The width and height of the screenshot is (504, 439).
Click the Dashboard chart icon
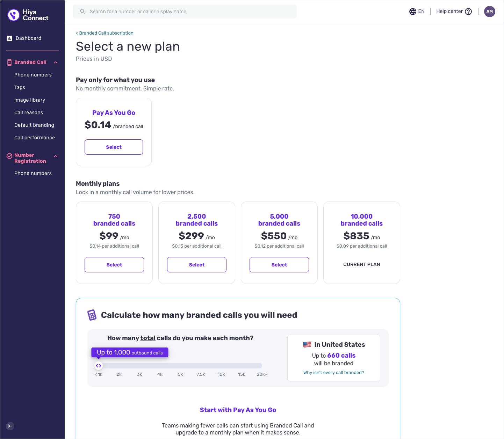click(9, 38)
